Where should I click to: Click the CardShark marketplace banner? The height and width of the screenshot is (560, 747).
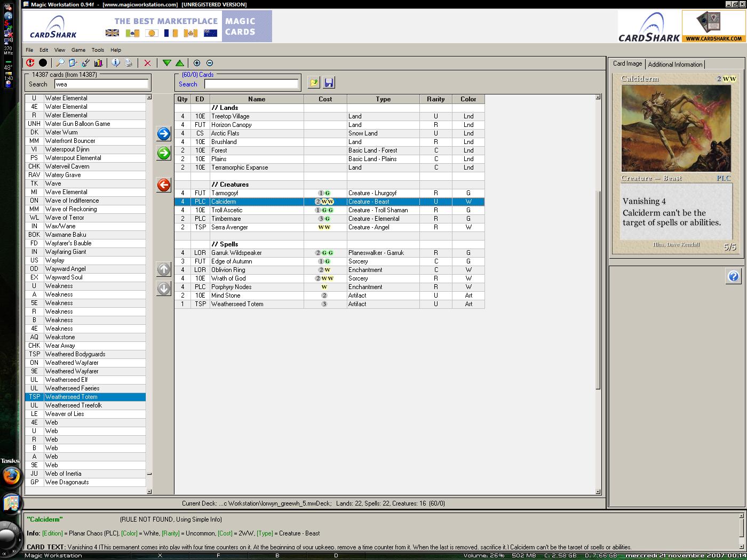[147, 26]
